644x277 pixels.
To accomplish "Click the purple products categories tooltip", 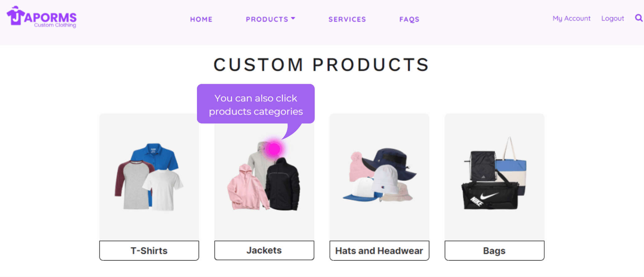I will (256, 104).
